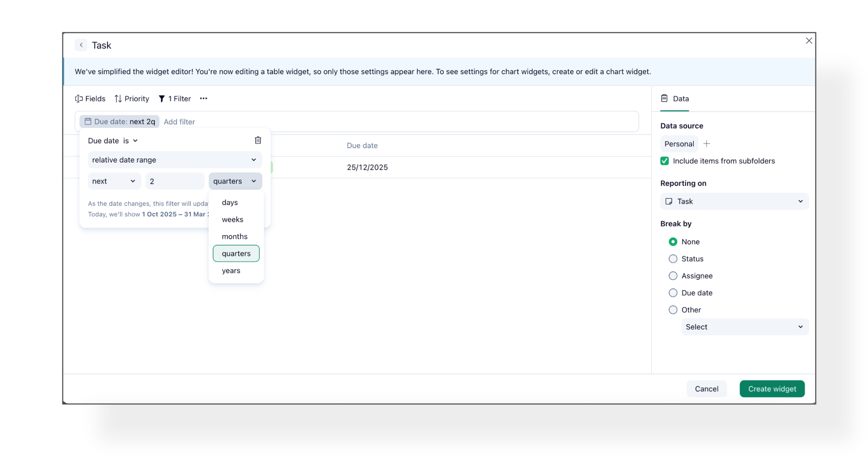Expand the relative date range dropdown
This screenshot has height=456, width=868.
point(174,160)
